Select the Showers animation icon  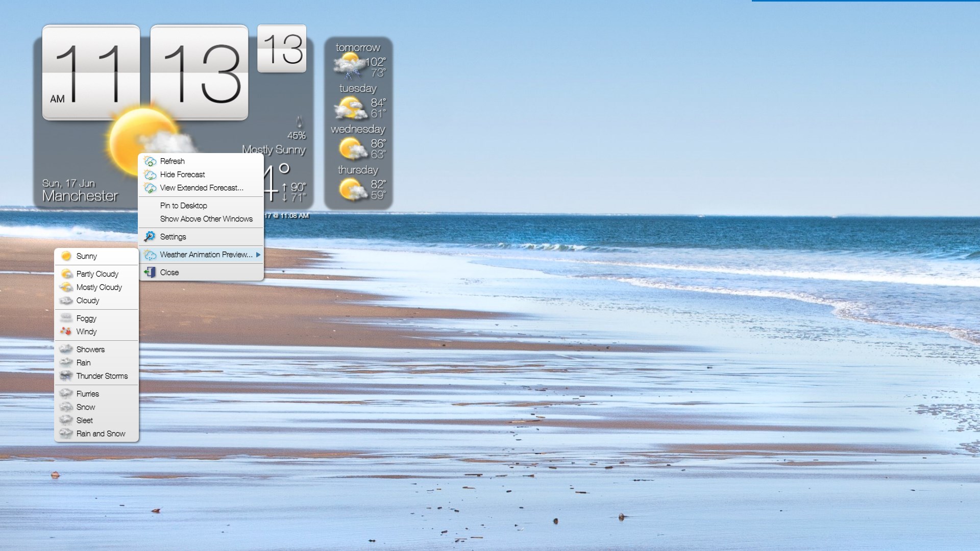click(67, 349)
